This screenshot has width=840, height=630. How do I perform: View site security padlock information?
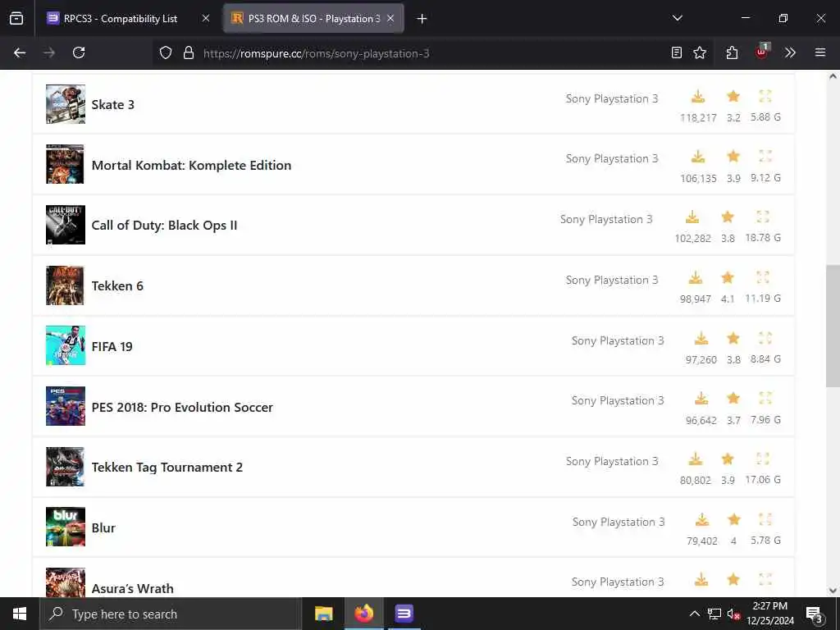[189, 52]
